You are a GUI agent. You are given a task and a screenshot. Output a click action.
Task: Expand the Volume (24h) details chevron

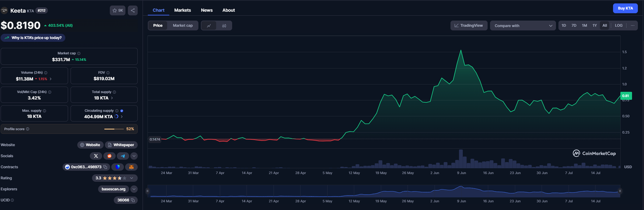point(50,79)
